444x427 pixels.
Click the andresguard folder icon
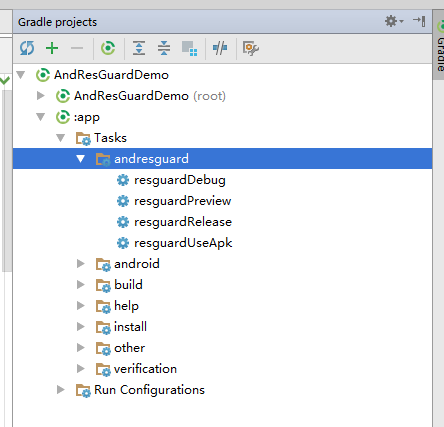tap(103, 159)
